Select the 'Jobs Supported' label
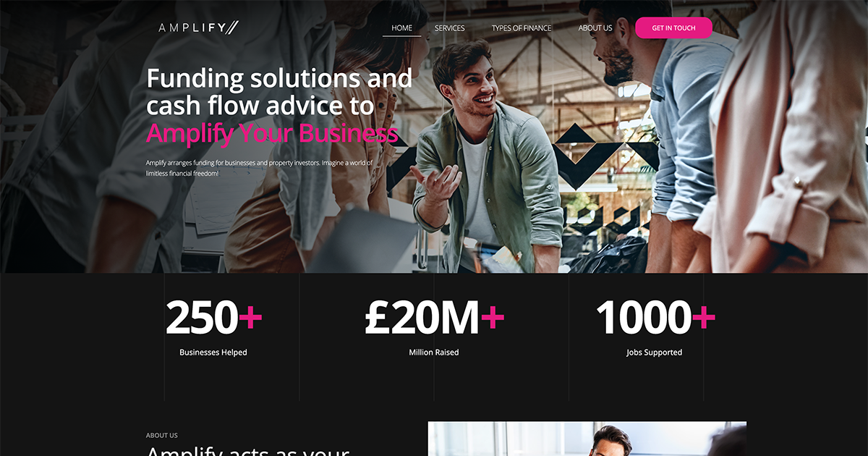The height and width of the screenshot is (456, 868). (655, 352)
